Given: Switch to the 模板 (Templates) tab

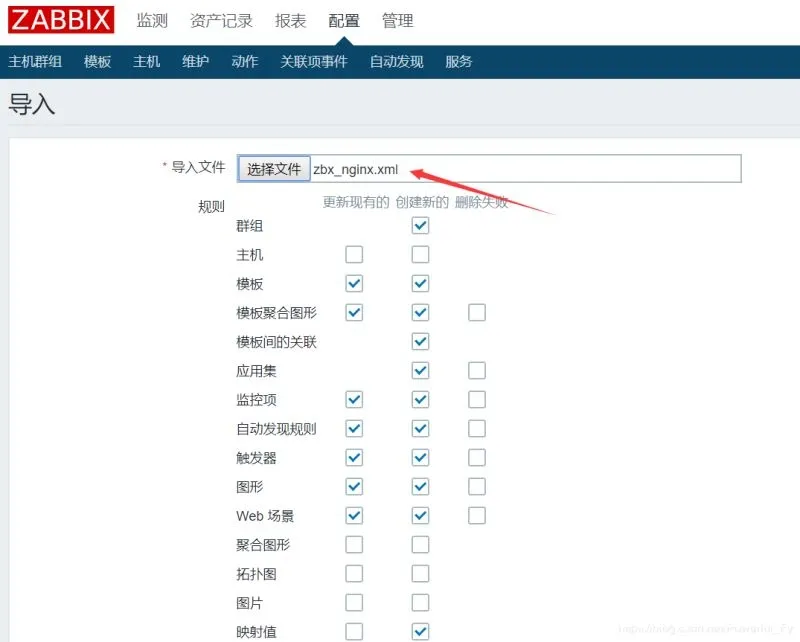Looking at the screenshot, I should pos(97,61).
